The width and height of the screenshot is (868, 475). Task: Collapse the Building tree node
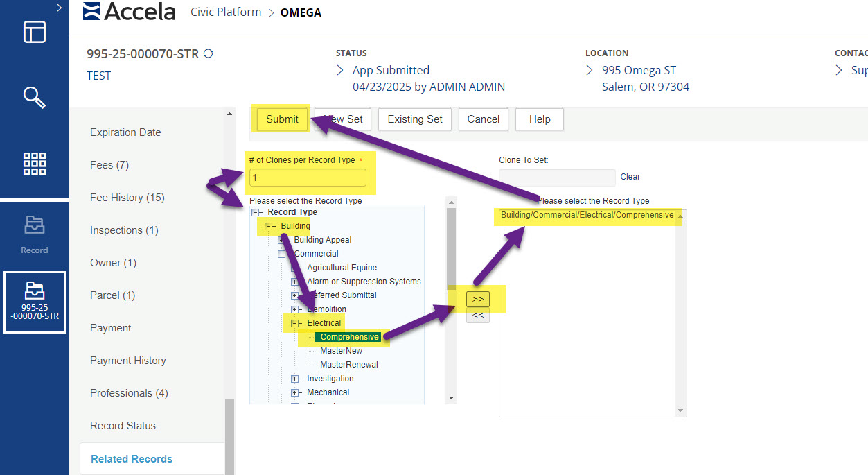coord(269,226)
